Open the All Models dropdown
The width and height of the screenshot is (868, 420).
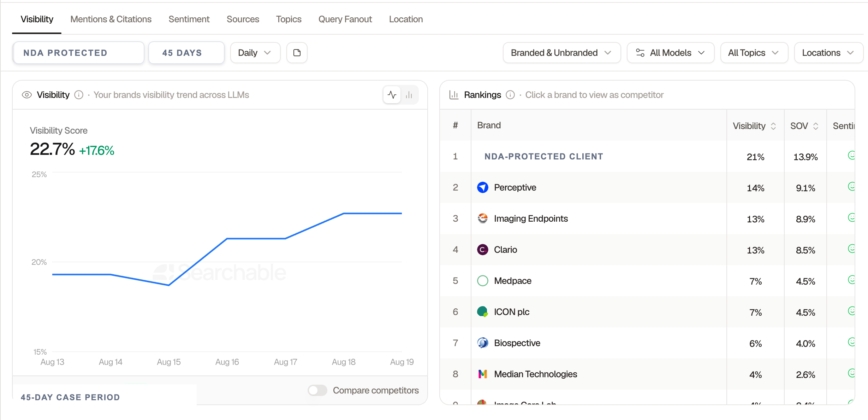click(x=671, y=53)
